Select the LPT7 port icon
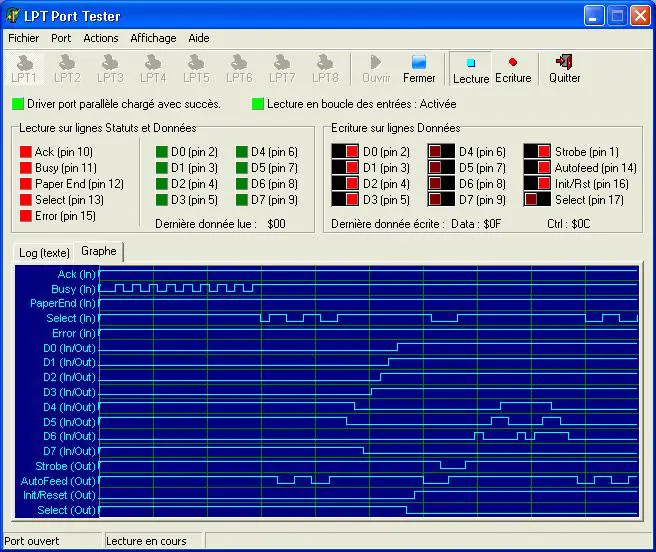The height and width of the screenshot is (552, 656). click(x=282, y=69)
